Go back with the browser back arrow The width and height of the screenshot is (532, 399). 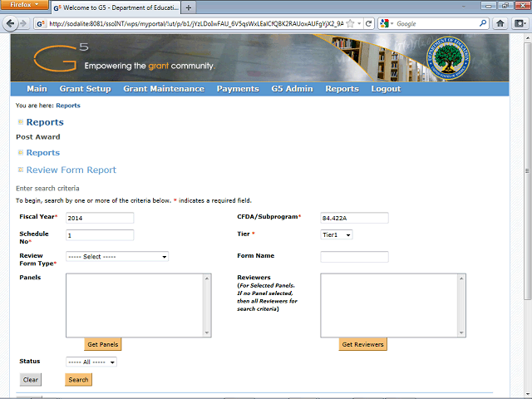tap(10, 24)
